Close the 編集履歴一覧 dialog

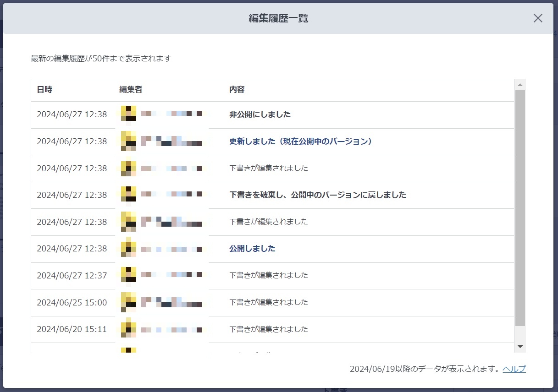pyautogui.click(x=538, y=18)
